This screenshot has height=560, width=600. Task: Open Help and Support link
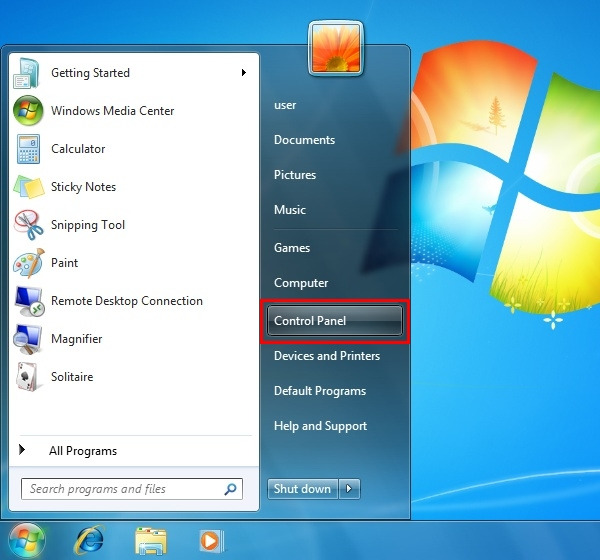(320, 426)
